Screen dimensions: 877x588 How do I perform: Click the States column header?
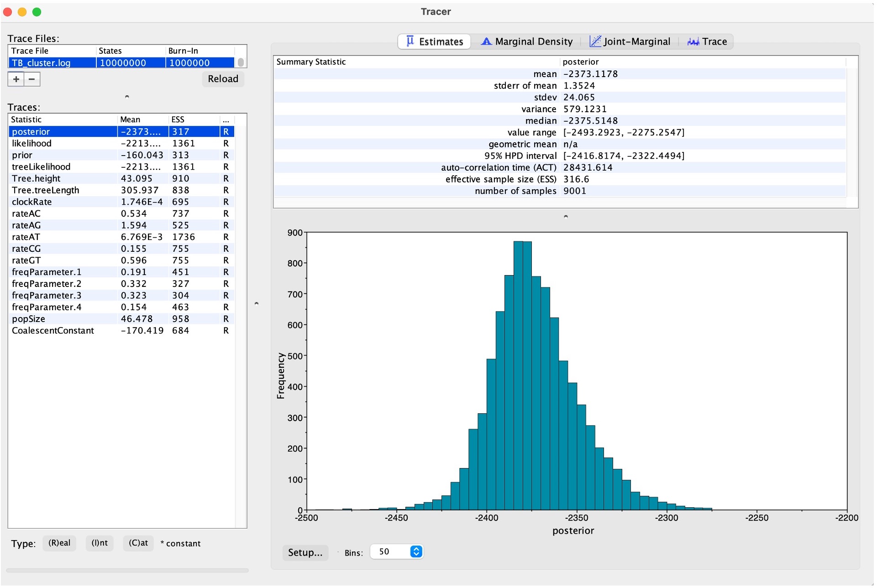(x=131, y=51)
